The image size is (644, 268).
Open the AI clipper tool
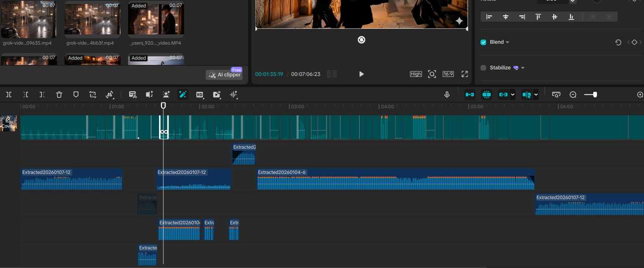[x=224, y=74]
